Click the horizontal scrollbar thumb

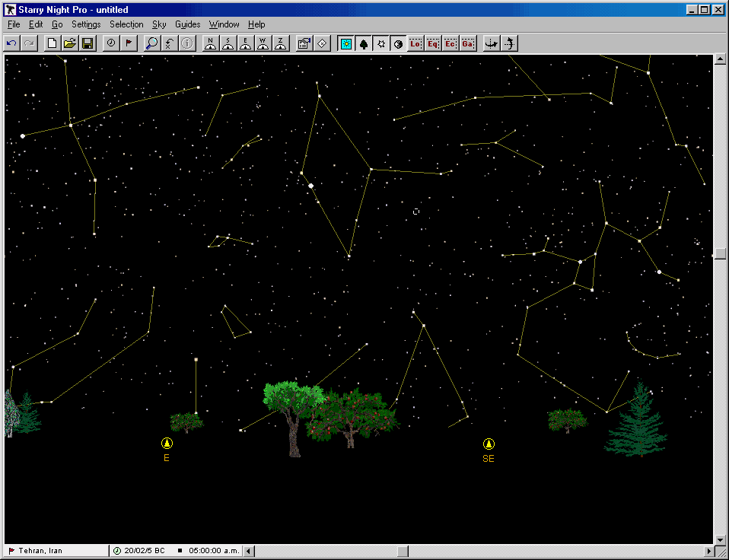pyautogui.click(x=403, y=551)
